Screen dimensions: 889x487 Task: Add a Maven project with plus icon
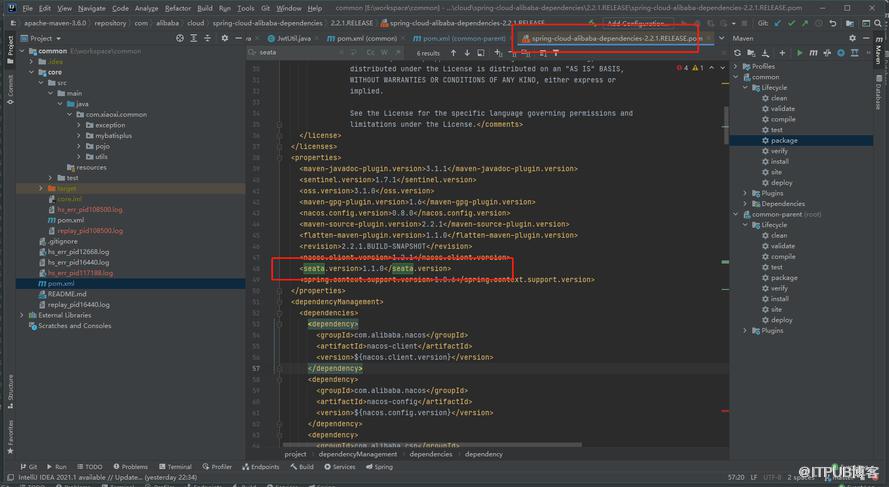pos(782,53)
